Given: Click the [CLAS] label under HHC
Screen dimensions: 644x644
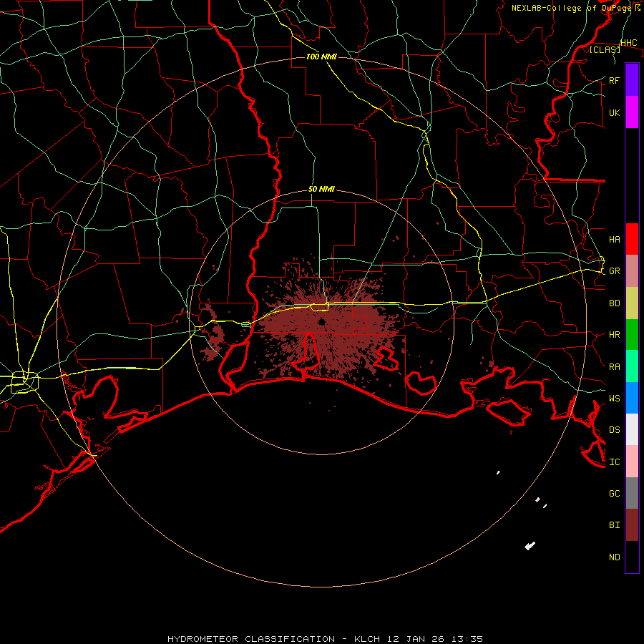Looking at the screenshot, I should pyautogui.click(x=605, y=49).
